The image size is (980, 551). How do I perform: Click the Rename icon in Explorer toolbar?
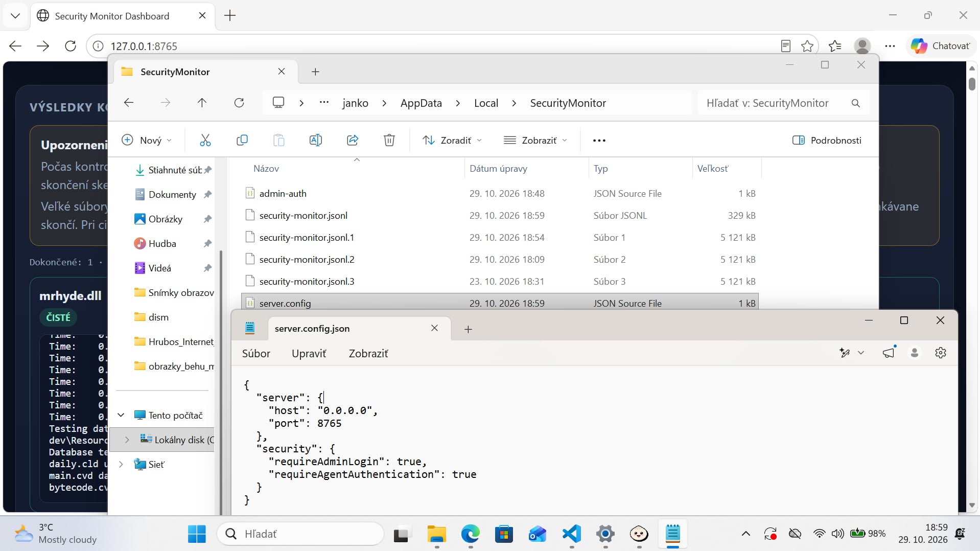(316, 140)
